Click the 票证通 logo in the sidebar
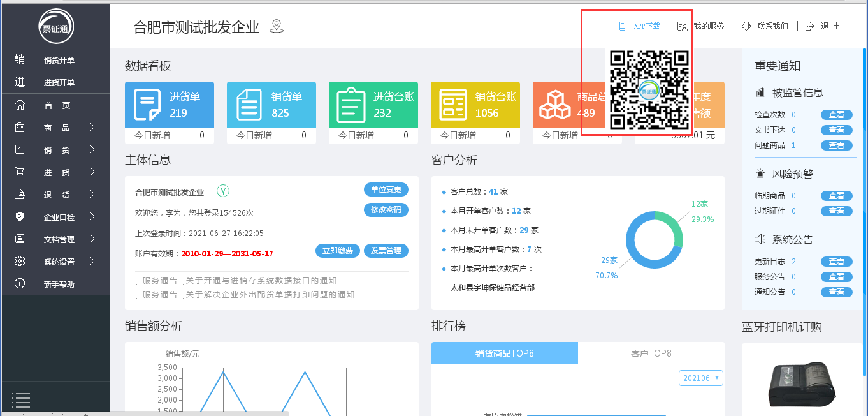 pos(55,26)
